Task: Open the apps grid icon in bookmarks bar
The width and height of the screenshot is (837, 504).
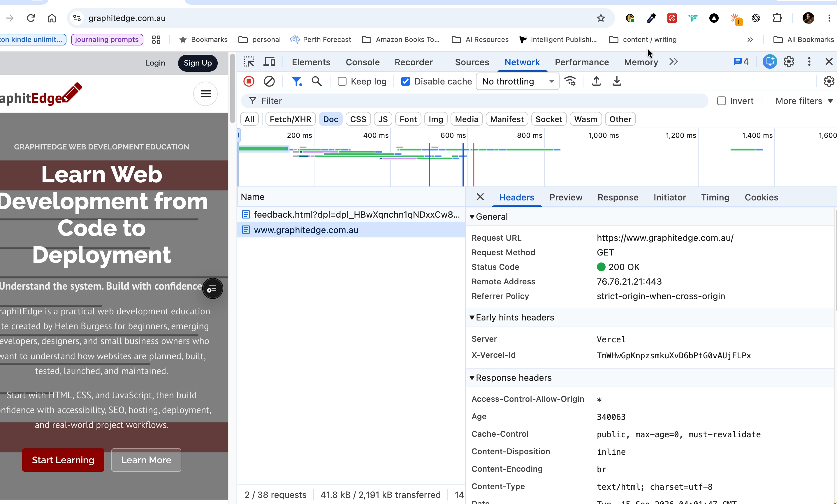Action: click(x=156, y=40)
